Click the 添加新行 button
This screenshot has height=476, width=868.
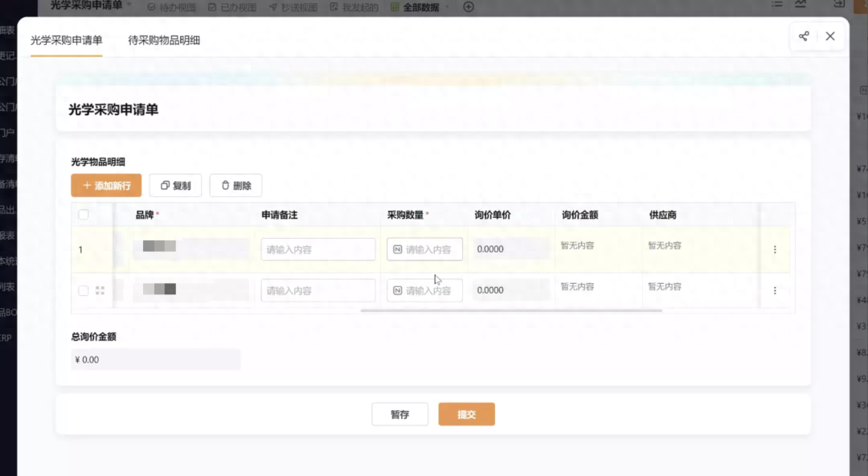[105, 185]
